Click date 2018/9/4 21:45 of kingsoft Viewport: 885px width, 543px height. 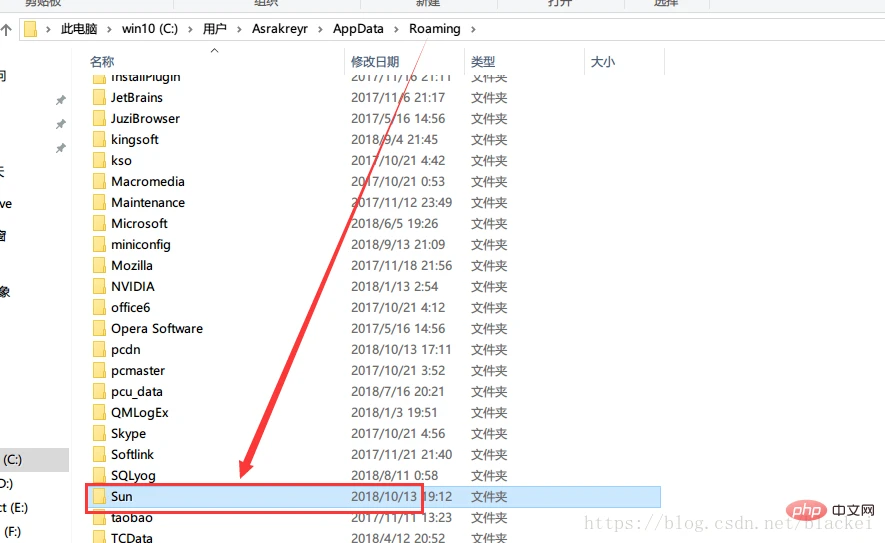click(395, 139)
